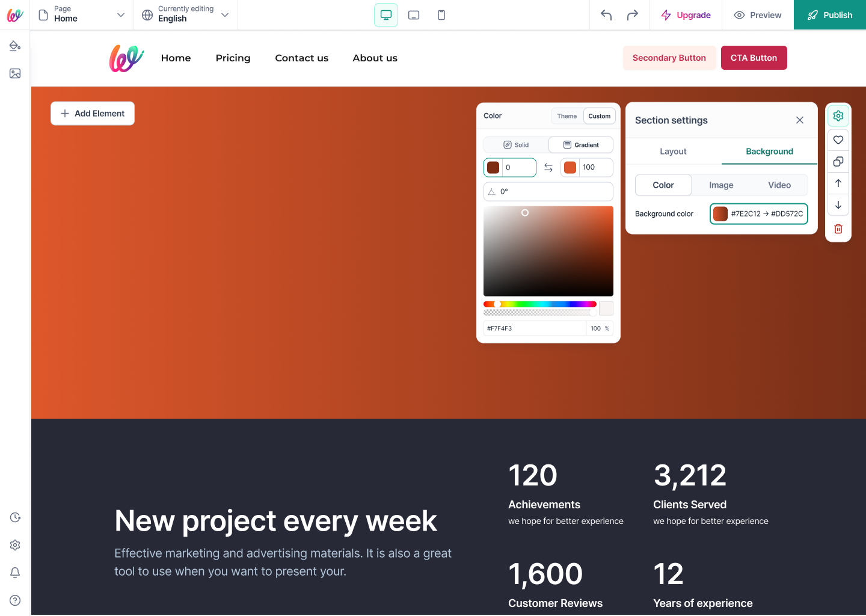The image size is (866, 616).
Task: Switch to mobile preview mode
Action: pyautogui.click(x=441, y=15)
